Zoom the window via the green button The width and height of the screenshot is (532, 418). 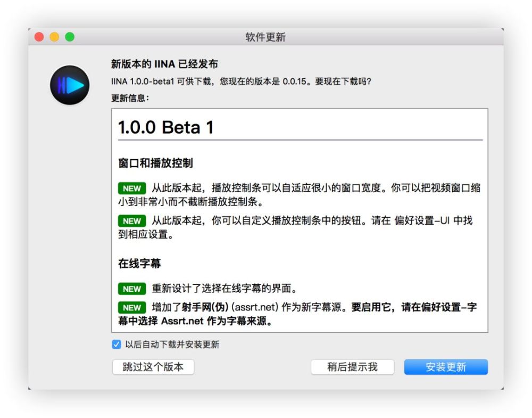[70, 37]
